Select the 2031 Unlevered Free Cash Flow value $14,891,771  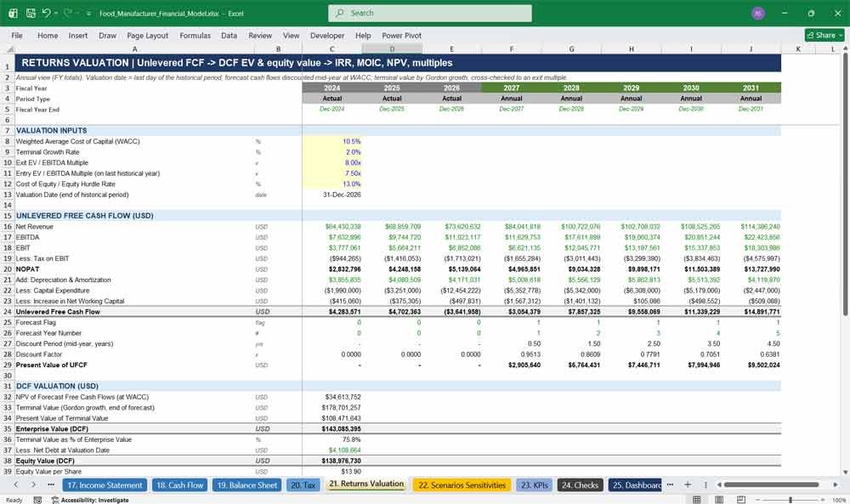751,312
